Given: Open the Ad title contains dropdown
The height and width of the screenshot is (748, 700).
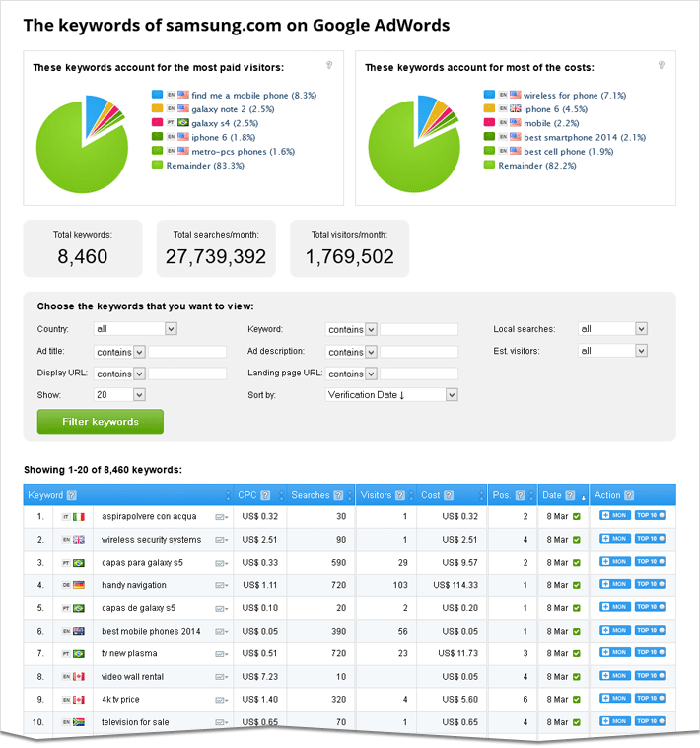Looking at the screenshot, I should (x=119, y=352).
